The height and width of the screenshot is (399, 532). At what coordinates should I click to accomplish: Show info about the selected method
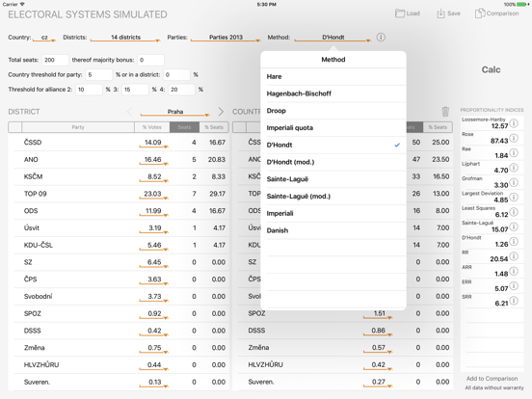coord(381,38)
